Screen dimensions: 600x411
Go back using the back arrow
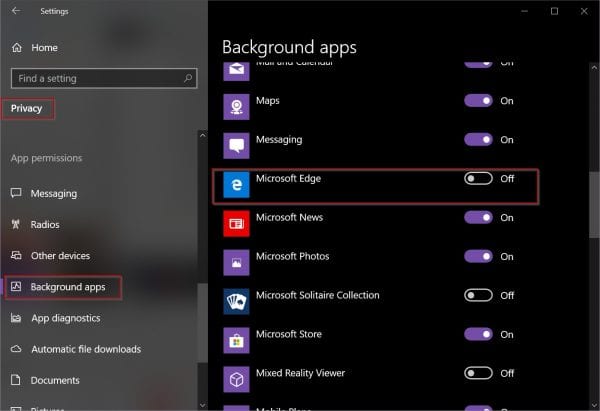point(15,11)
